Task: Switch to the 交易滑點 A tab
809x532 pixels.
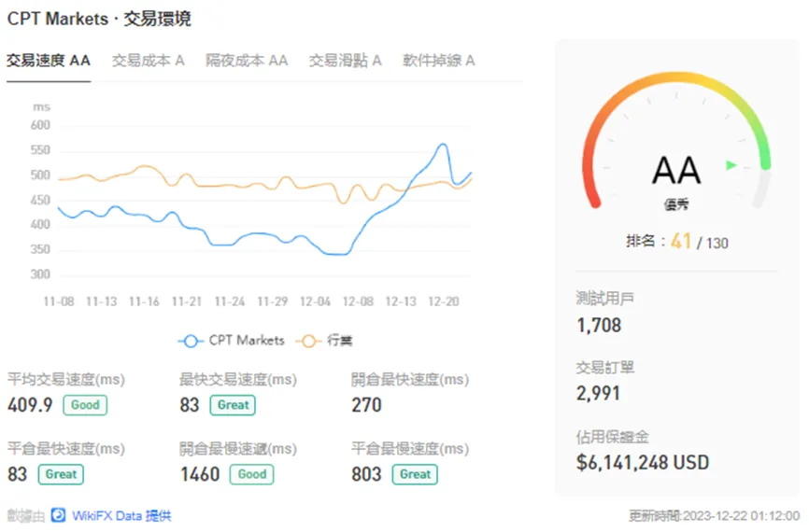Action: click(345, 61)
